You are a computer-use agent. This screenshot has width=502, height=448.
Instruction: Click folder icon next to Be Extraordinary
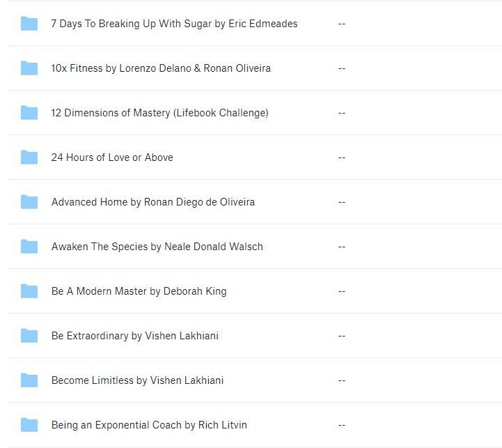pos(29,336)
